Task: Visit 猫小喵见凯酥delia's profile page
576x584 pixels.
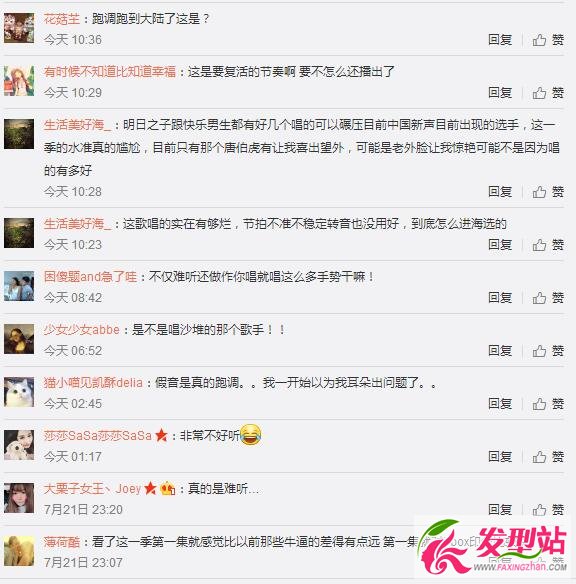Action: [93, 383]
